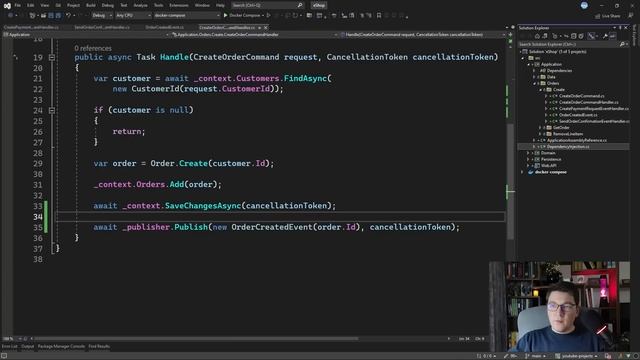Click OrderCreatedEvent in line 35

pyautogui.click(x=271, y=227)
